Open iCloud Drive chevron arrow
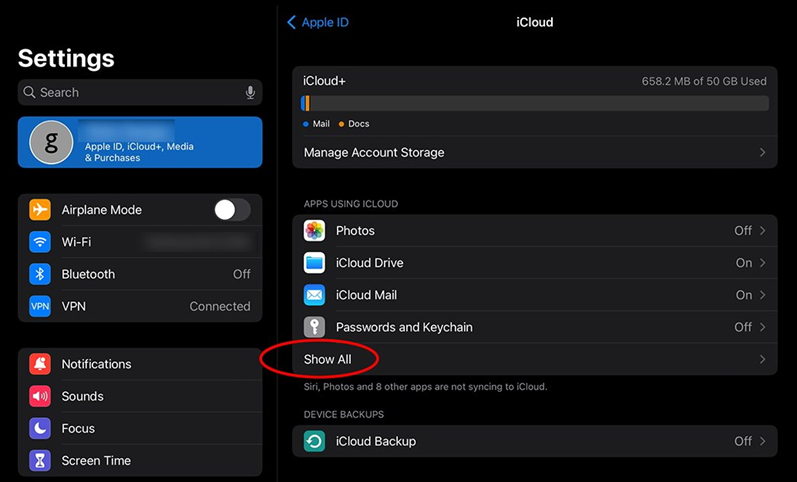The width and height of the screenshot is (797, 482). [x=762, y=263]
